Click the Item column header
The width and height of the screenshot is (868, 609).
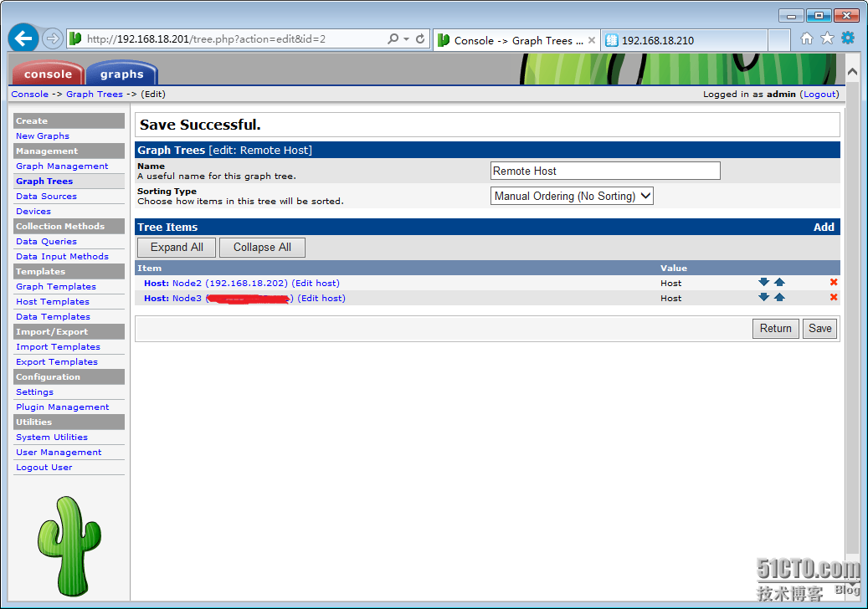[150, 268]
